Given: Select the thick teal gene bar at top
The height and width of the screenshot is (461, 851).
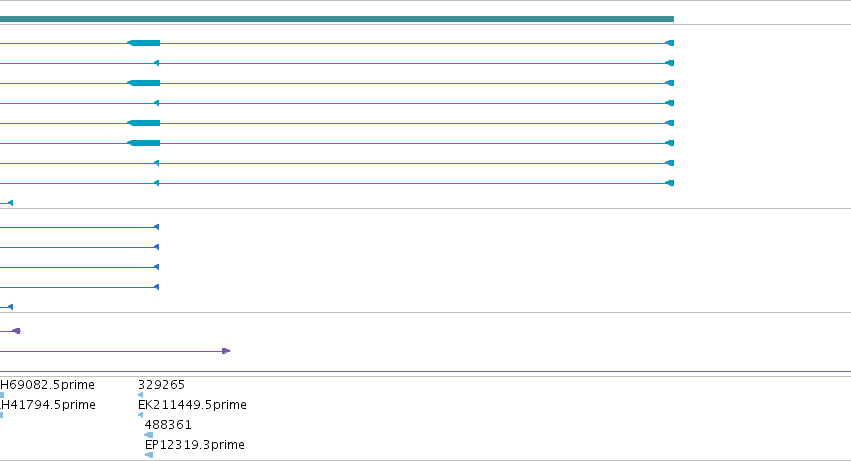Looking at the screenshot, I should tap(336, 19).
